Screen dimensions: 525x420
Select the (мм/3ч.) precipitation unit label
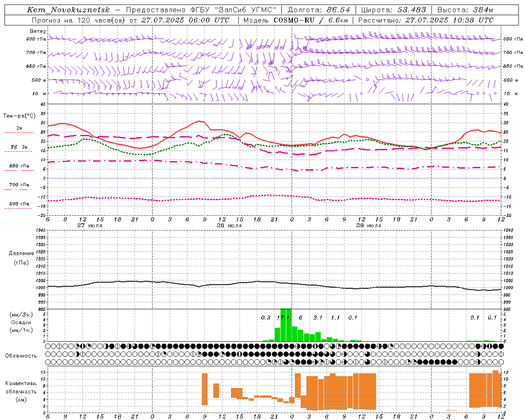coord(21,315)
